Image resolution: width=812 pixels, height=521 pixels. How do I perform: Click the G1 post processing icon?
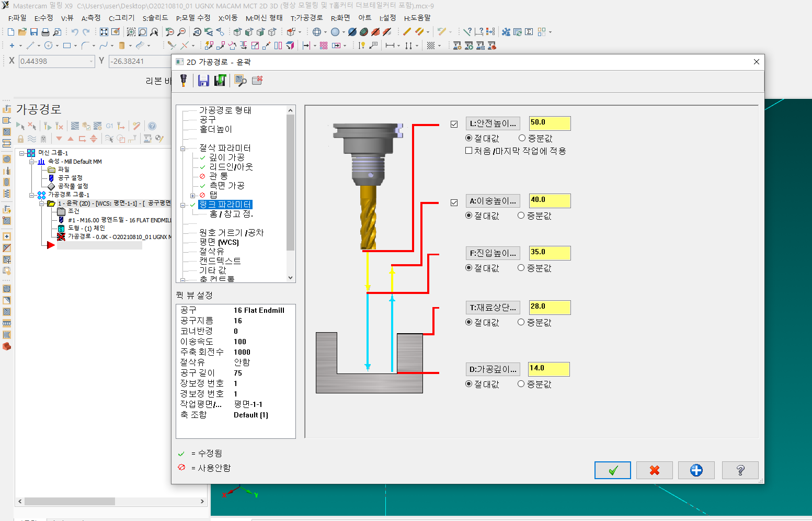click(109, 126)
